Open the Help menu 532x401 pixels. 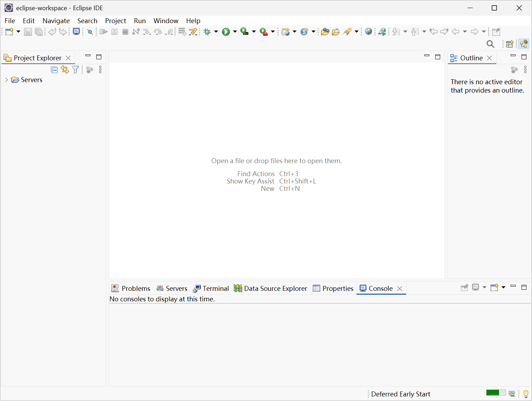tap(193, 21)
